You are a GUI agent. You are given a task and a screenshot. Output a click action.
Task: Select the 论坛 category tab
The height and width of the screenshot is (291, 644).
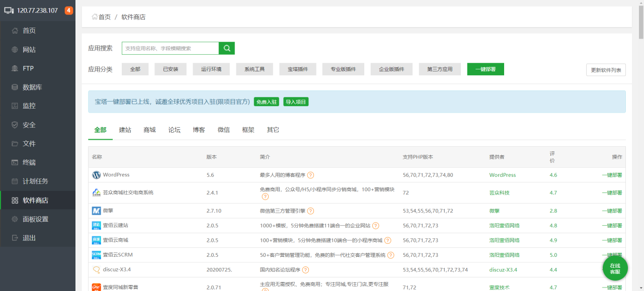174,130
